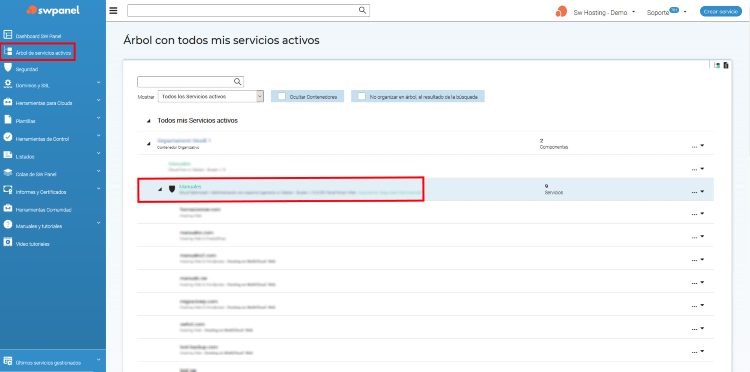Click the Crear servicio button
Viewport: 750px width, 372px height.
[721, 11]
